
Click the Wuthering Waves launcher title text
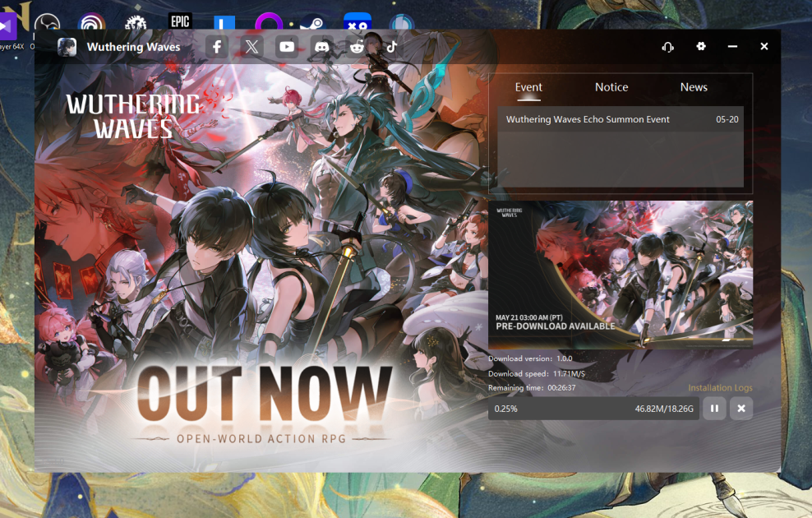(134, 47)
